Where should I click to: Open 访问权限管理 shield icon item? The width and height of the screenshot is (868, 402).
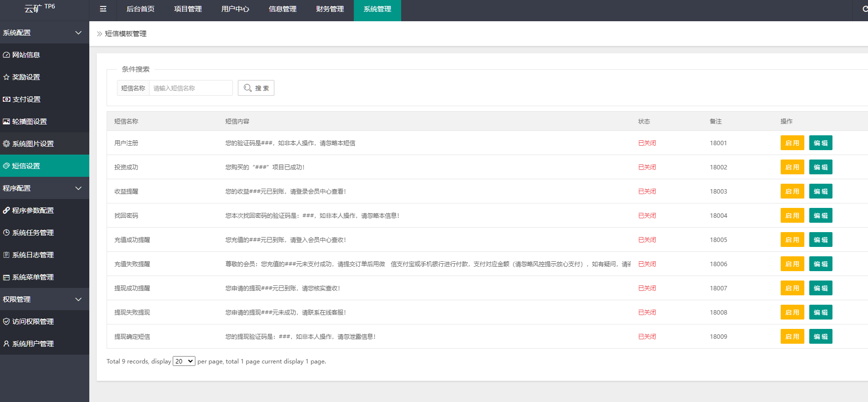(x=33, y=322)
